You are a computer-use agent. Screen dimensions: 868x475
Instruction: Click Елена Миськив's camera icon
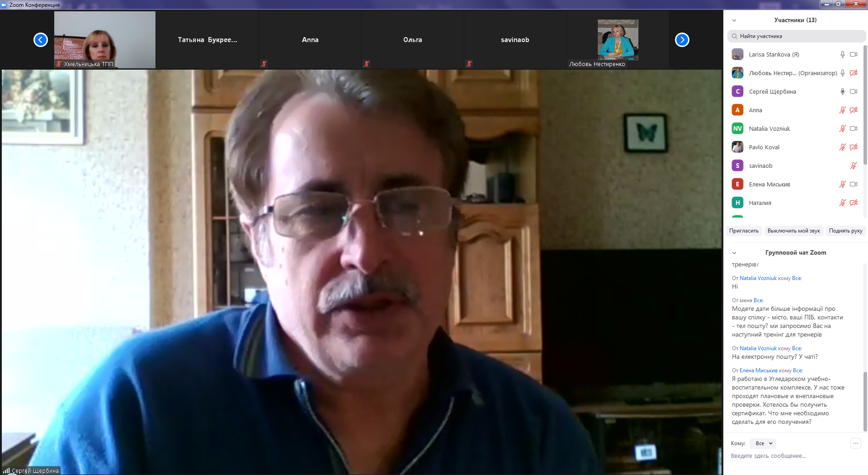point(854,184)
